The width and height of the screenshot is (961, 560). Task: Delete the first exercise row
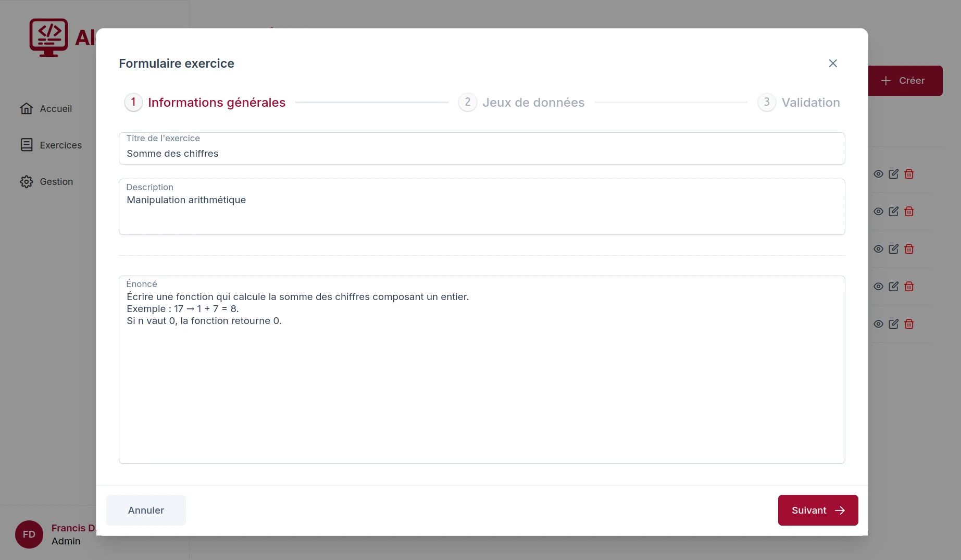[909, 174]
